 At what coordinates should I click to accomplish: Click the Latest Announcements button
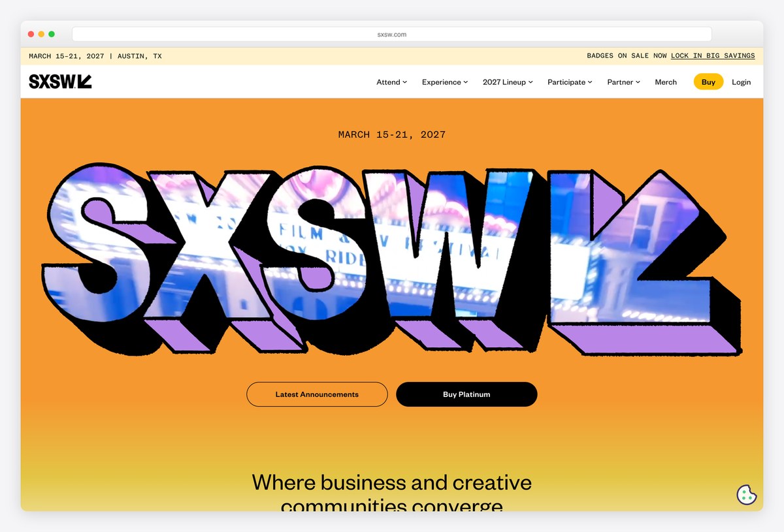pyautogui.click(x=317, y=394)
